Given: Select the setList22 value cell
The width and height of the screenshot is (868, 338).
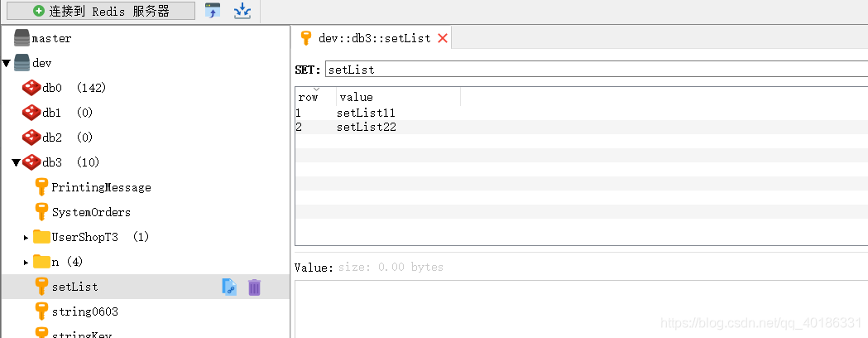Looking at the screenshot, I should 366,128.
